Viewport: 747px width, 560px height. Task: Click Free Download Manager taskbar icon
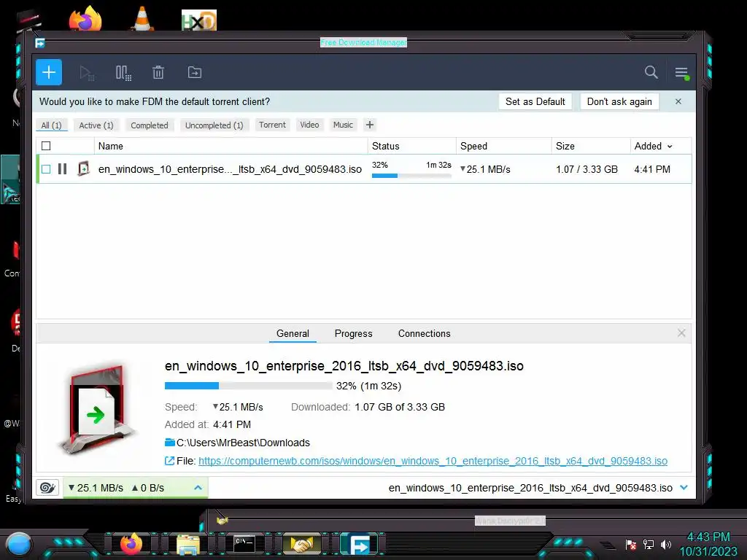(x=360, y=544)
